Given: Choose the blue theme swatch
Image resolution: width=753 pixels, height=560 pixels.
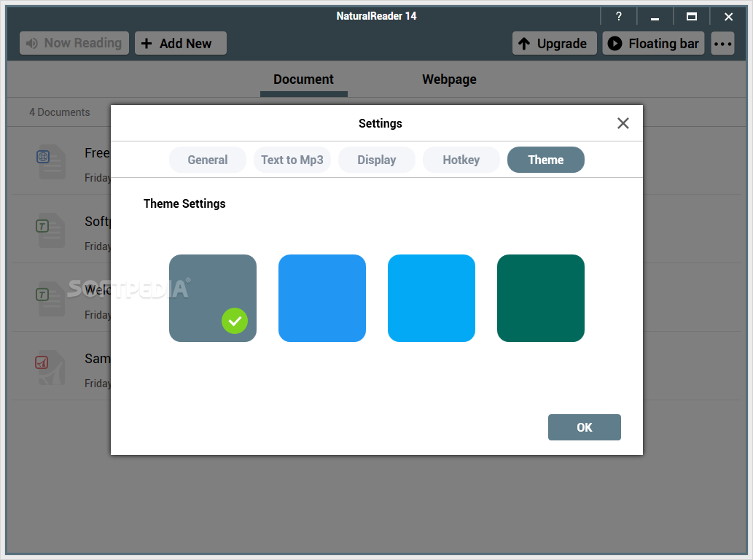Looking at the screenshot, I should (322, 298).
